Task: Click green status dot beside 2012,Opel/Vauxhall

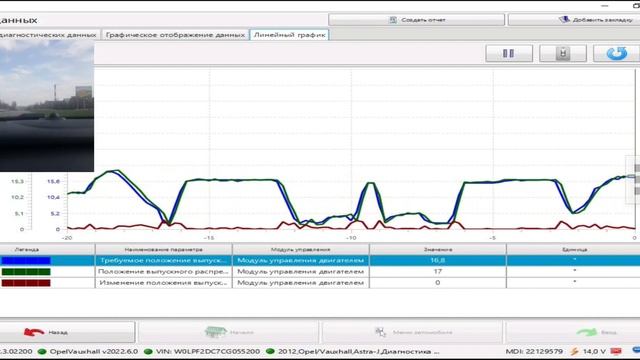Action: pyautogui.click(x=270, y=351)
